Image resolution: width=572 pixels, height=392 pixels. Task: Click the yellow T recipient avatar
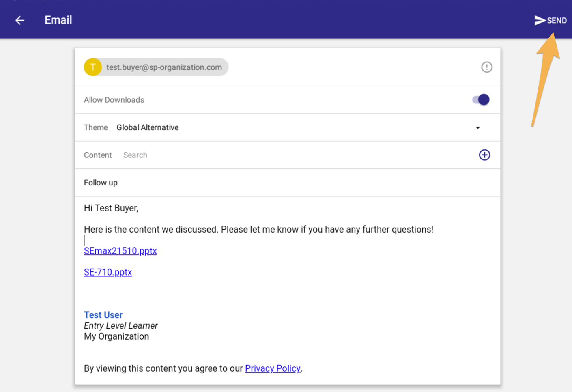point(93,67)
